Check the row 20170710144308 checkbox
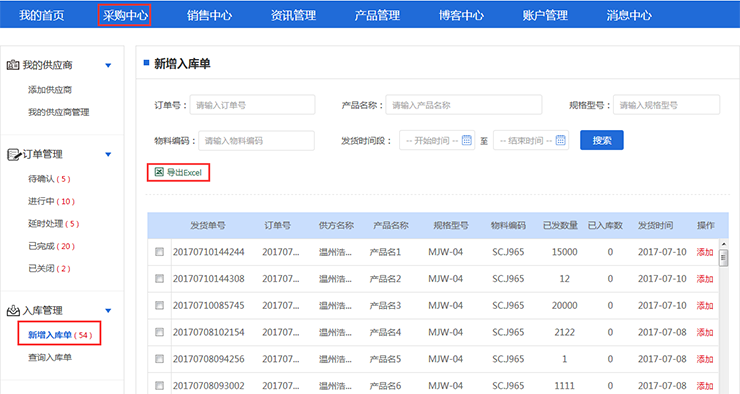Screen dimensions: 740x394 coord(160,279)
